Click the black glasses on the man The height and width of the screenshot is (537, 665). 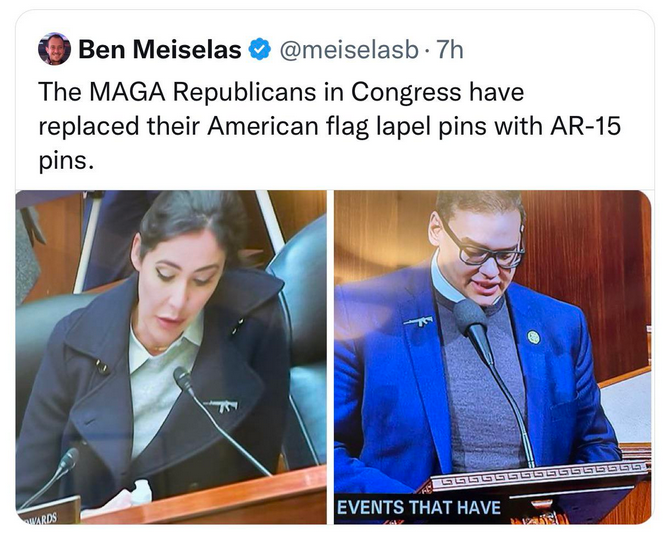click(486, 250)
